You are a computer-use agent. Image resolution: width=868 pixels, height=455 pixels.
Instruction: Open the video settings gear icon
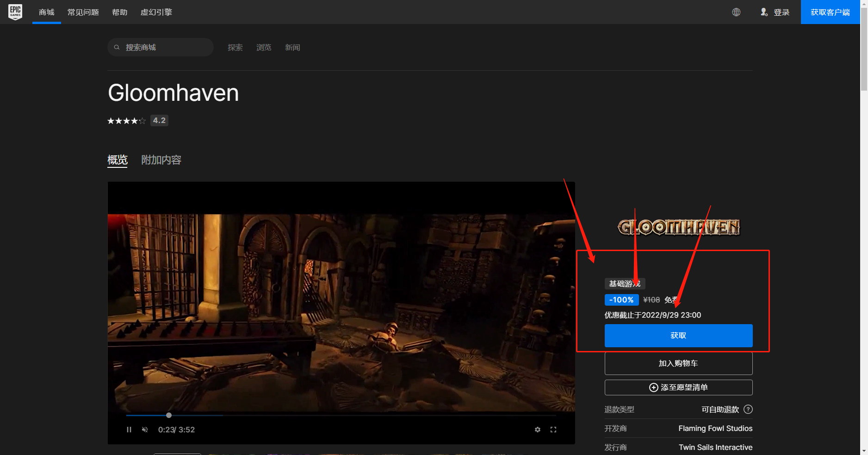(537, 430)
